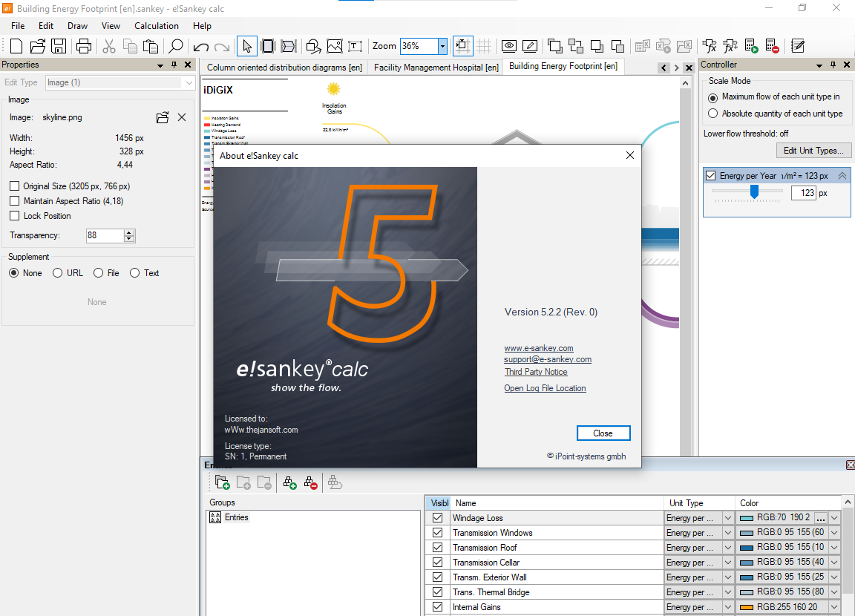Hide the Windage Loss entry
The height and width of the screenshot is (616, 855).
click(437, 518)
